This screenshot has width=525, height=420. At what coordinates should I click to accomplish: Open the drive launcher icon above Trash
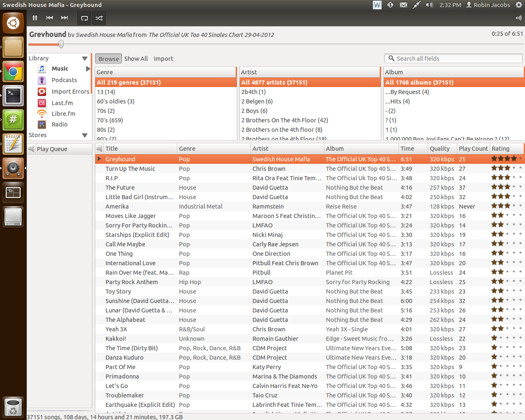tap(13, 217)
